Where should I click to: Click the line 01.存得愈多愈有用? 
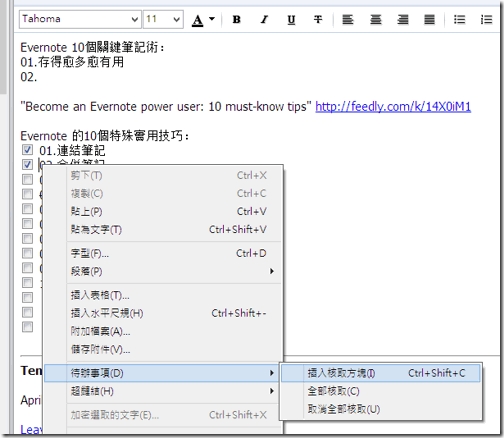point(72,62)
